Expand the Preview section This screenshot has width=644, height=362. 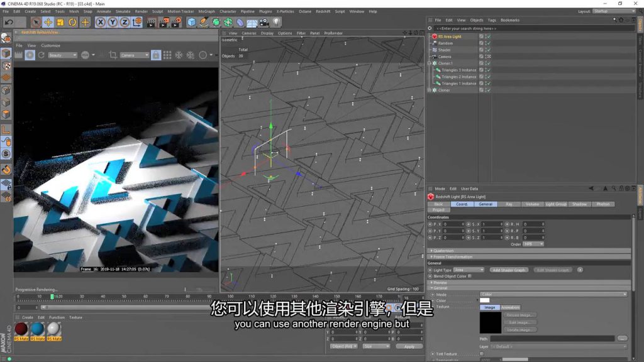click(529, 282)
